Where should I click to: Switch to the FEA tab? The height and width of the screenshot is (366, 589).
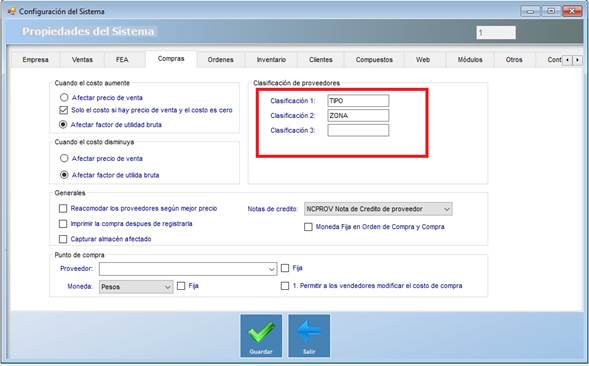[x=122, y=60]
